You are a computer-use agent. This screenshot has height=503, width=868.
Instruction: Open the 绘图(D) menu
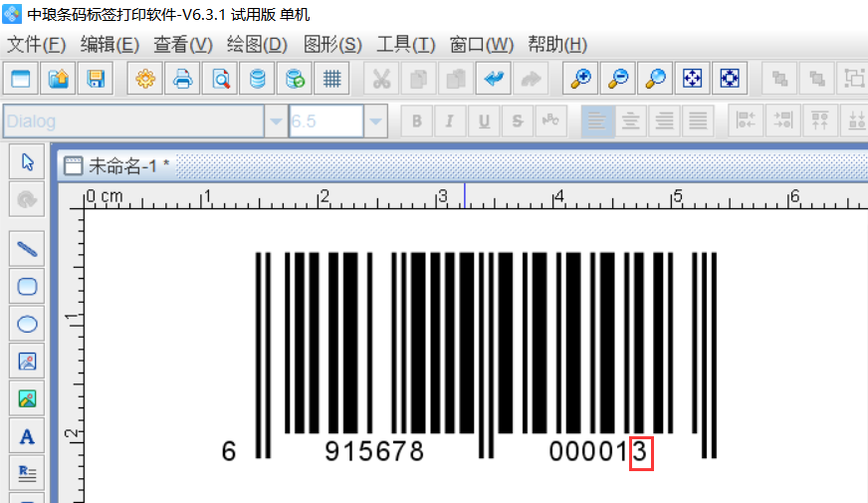258,44
